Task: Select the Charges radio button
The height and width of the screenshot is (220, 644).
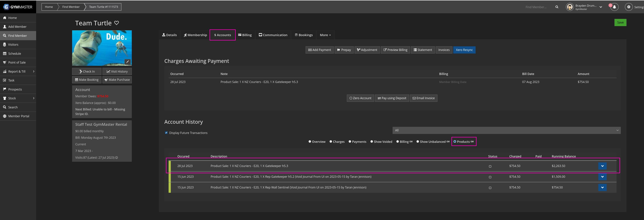Action: [x=331, y=141]
